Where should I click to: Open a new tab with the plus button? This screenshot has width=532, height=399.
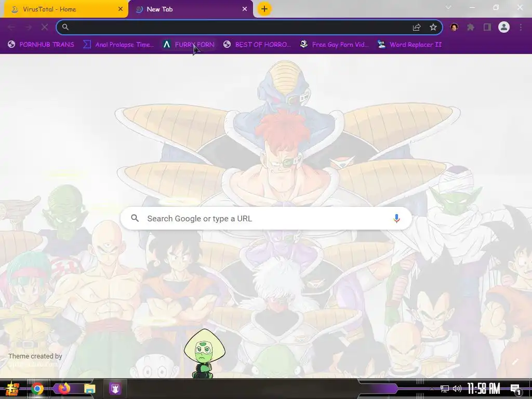coord(264,9)
